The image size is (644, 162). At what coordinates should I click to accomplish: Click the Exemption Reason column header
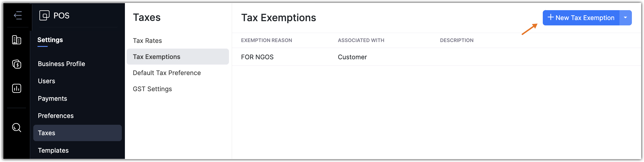[266, 40]
